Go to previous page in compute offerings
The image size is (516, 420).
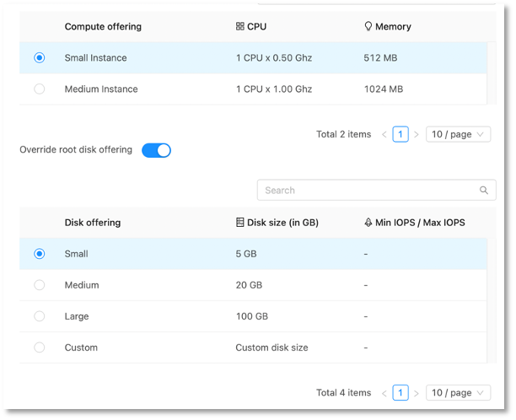pyautogui.click(x=384, y=134)
